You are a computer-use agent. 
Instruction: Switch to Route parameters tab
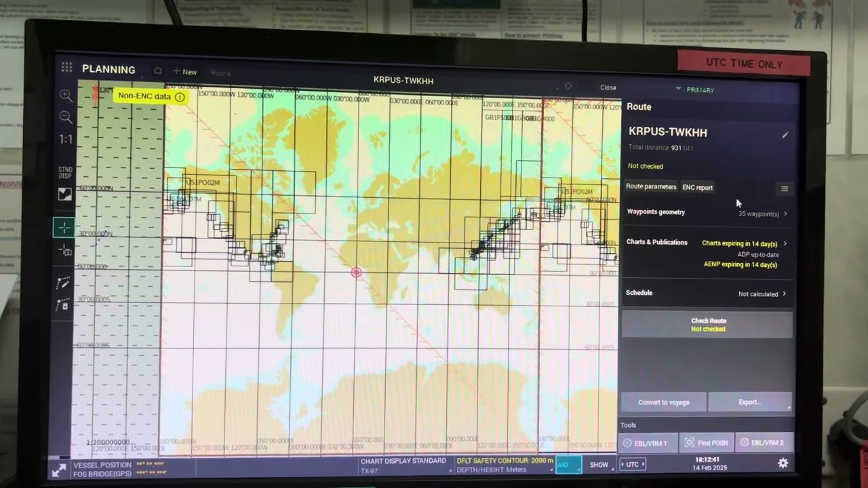(x=651, y=186)
